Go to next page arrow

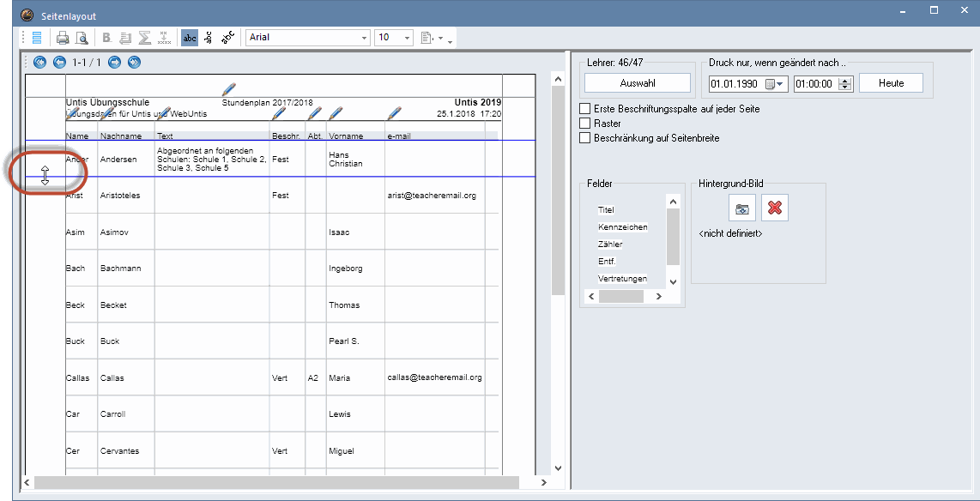(114, 62)
